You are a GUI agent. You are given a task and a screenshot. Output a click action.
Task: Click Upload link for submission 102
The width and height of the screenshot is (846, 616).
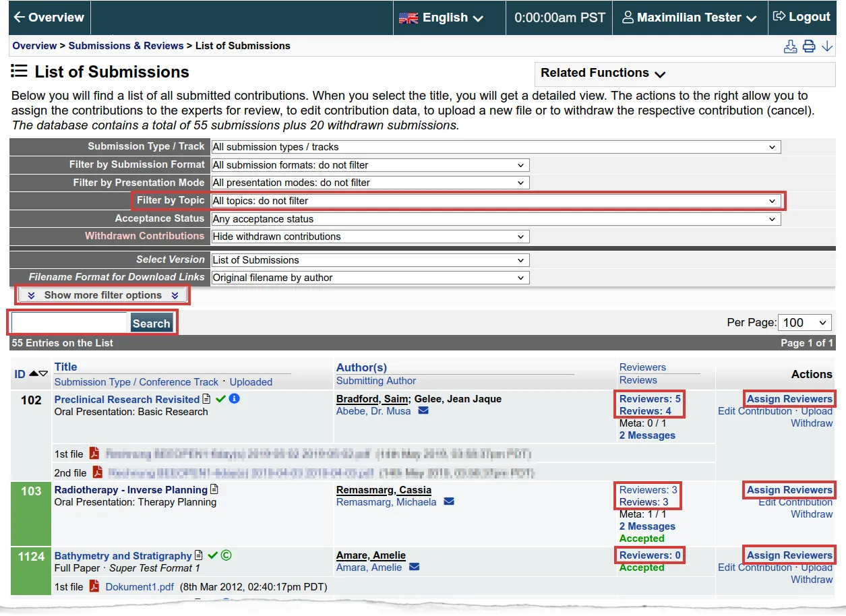[x=817, y=411]
